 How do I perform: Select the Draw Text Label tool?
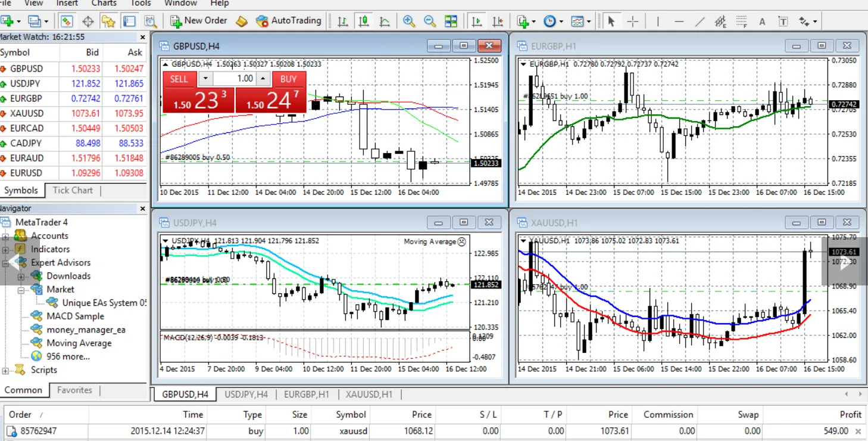pyautogui.click(x=783, y=22)
